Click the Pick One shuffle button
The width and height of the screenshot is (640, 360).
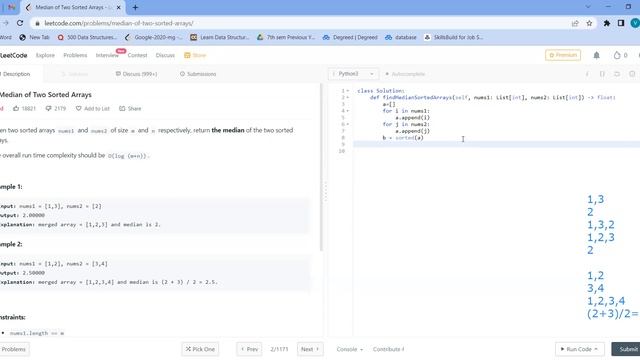point(200,349)
